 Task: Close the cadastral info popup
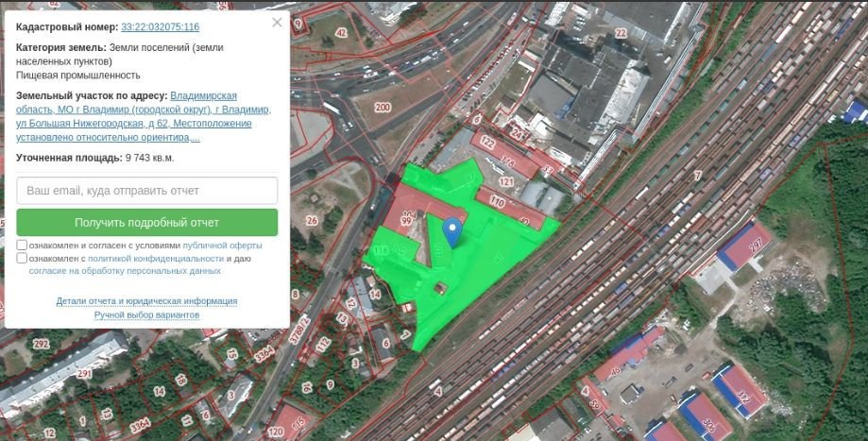[277, 22]
